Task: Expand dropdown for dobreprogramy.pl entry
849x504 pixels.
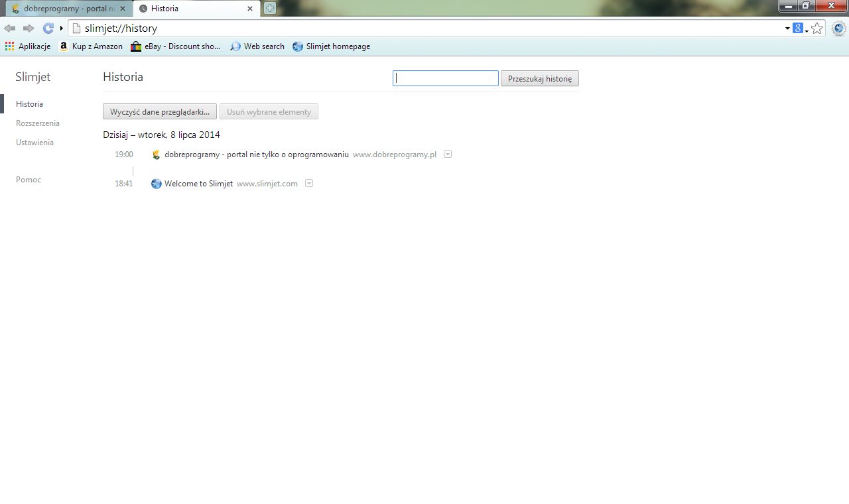Action: pos(448,154)
